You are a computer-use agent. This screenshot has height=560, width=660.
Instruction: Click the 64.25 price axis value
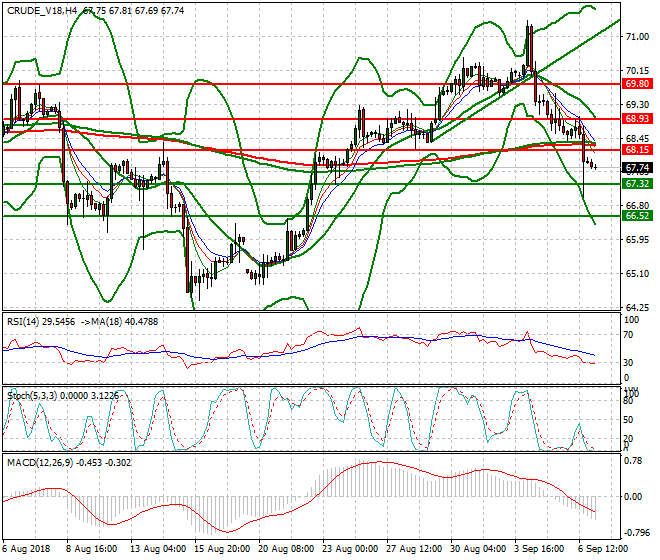(637, 308)
